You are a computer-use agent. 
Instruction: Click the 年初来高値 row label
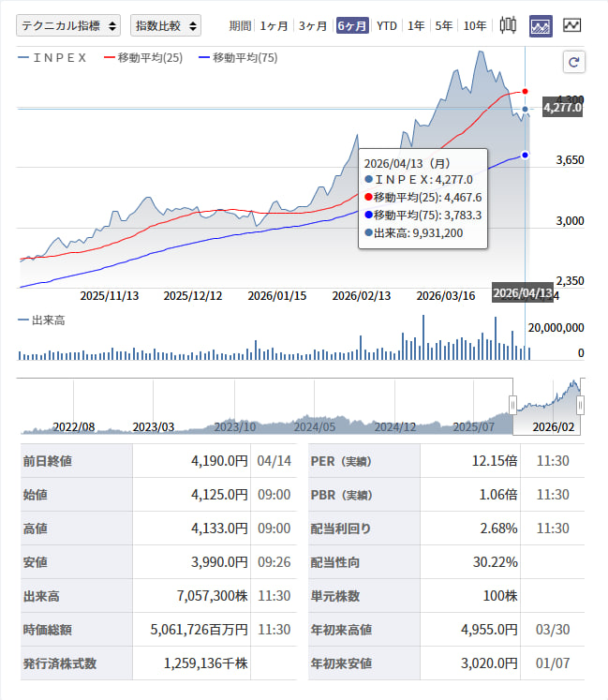[341, 630]
